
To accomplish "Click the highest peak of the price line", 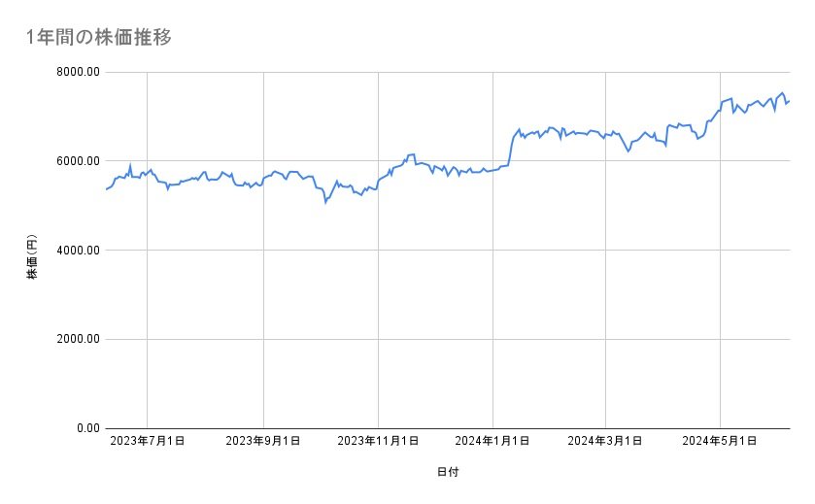I will (782, 92).
